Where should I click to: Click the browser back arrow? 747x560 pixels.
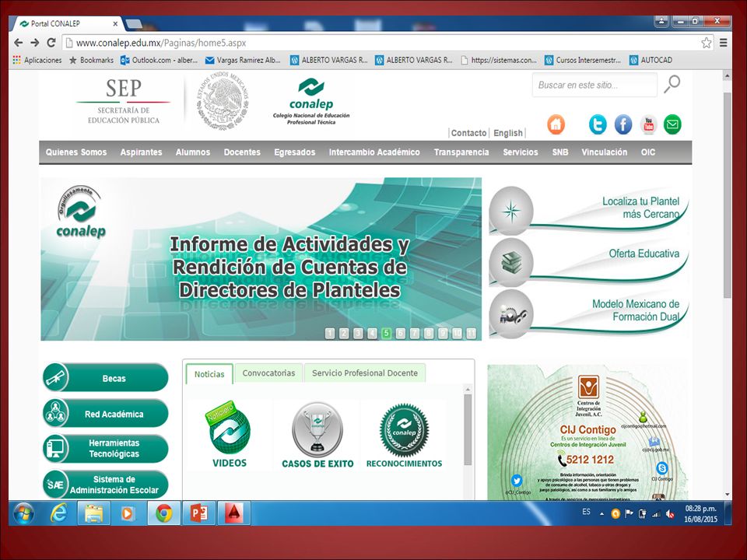(18, 42)
